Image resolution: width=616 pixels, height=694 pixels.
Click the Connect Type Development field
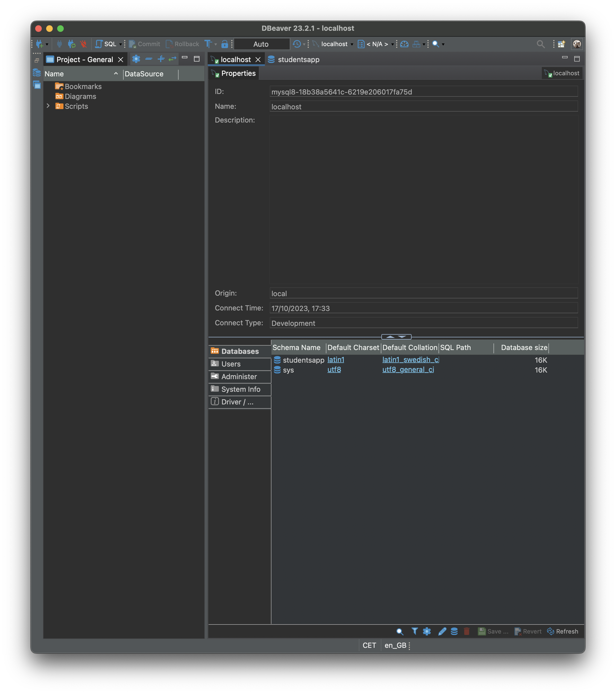[x=423, y=323]
